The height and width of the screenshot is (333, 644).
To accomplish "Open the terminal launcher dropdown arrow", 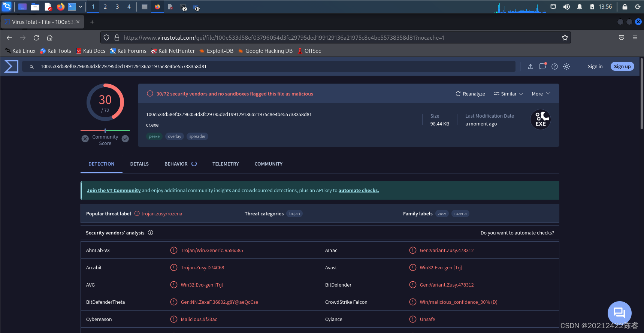I will (81, 7).
